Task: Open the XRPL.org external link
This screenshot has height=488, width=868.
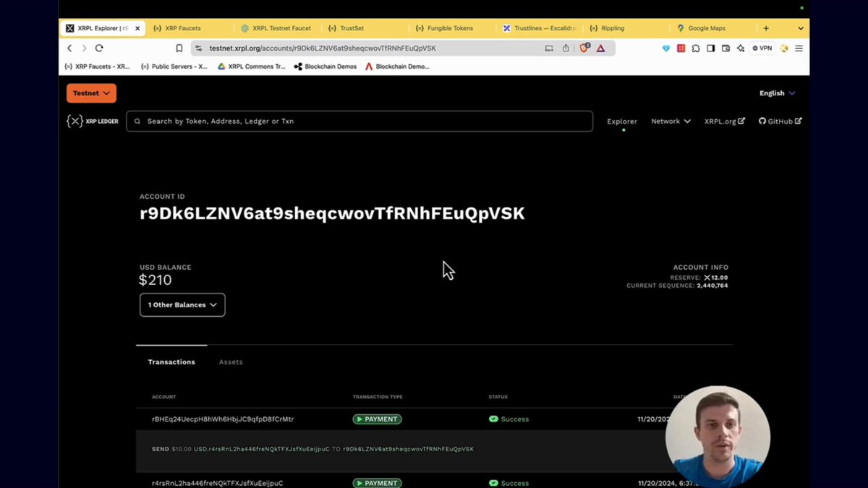Action: (x=725, y=121)
